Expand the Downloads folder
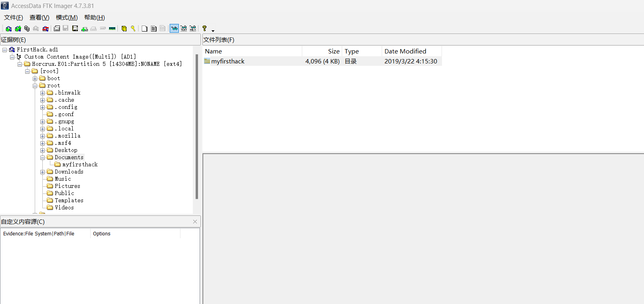Screen dimensions: 644x304 pyautogui.click(x=42, y=172)
